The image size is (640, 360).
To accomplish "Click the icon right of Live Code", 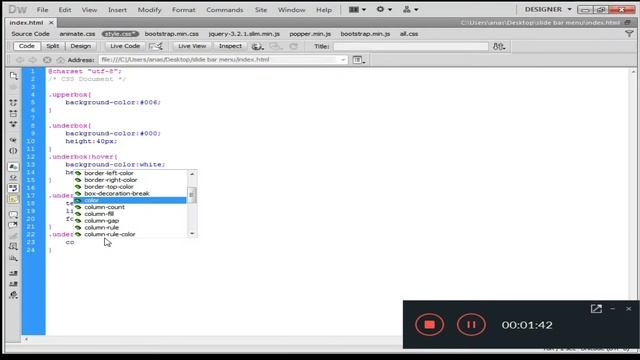I will point(156,47).
